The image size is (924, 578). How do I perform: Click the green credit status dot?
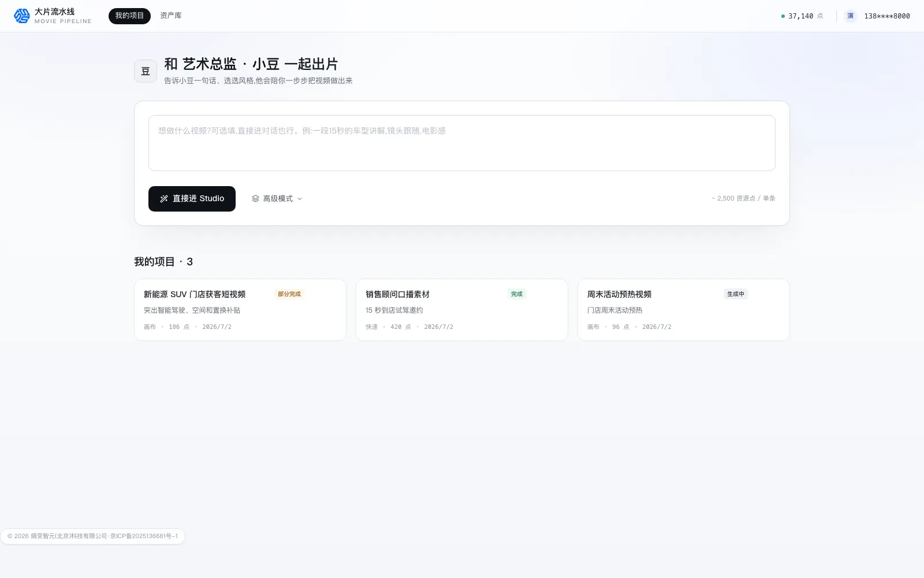click(783, 16)
